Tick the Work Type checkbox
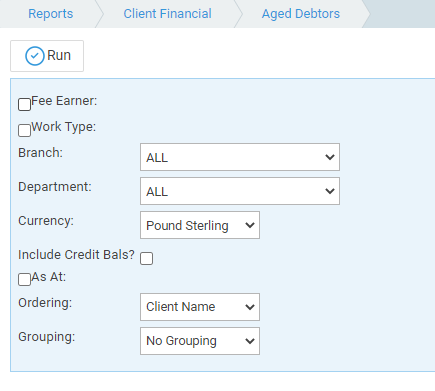435x391 pixels. point(24,130)
